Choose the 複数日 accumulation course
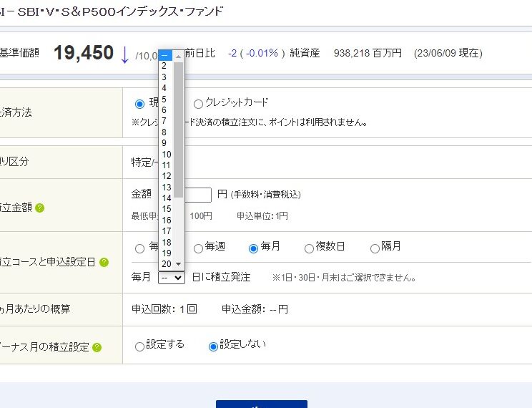 [309, 248]
